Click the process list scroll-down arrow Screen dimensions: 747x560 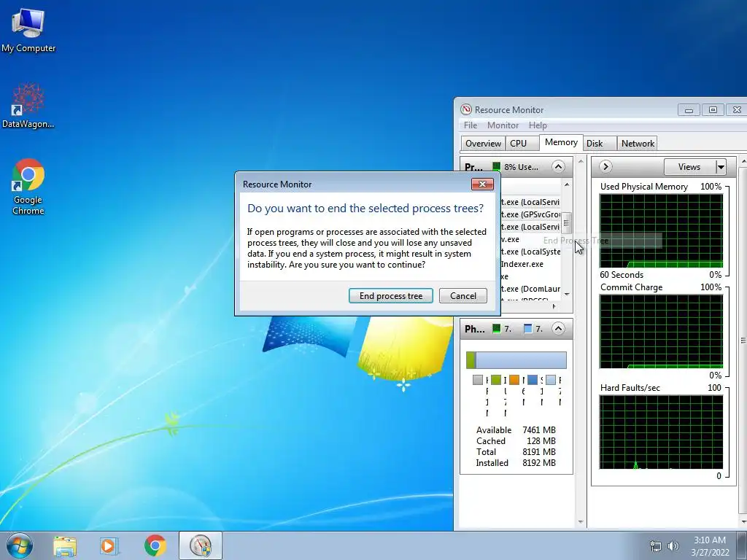coord(566,295)
